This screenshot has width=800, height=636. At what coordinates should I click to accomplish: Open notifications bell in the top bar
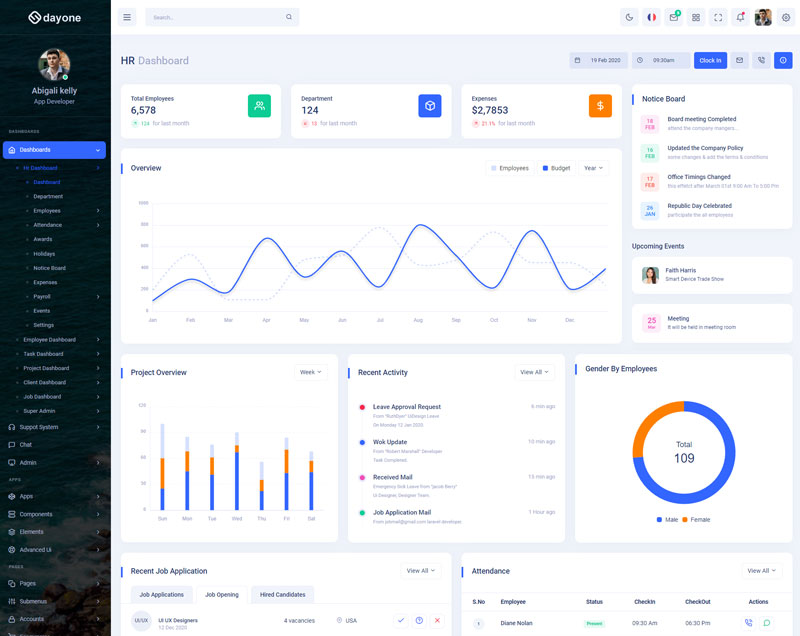point(740,17)
